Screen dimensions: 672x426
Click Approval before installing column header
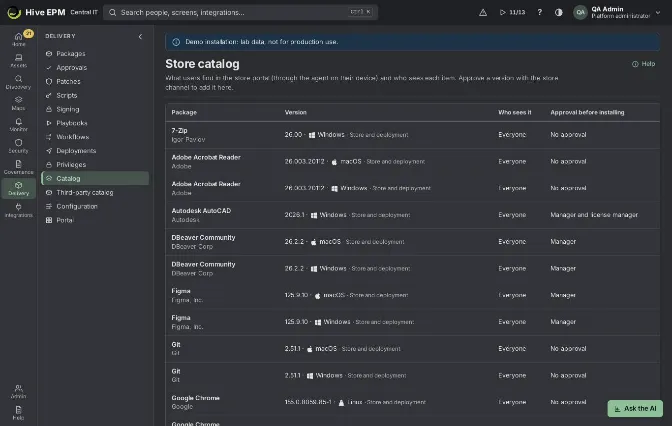(587, 112)
